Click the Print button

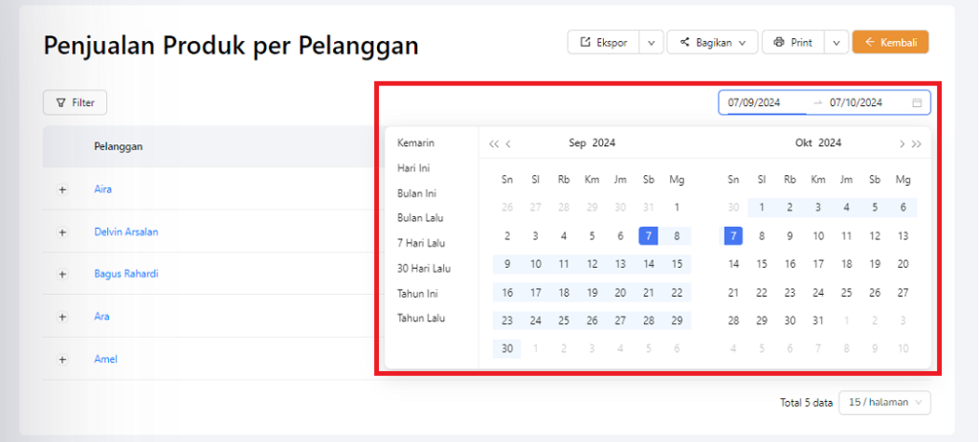(792, 42)
